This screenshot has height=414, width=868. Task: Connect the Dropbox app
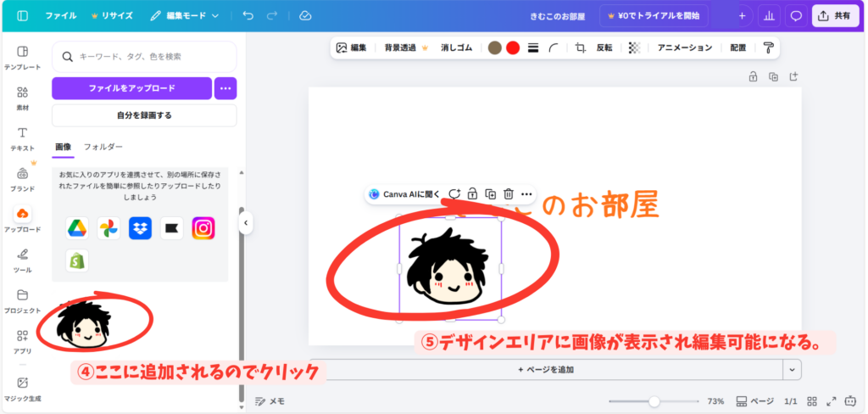coord(140,227)
